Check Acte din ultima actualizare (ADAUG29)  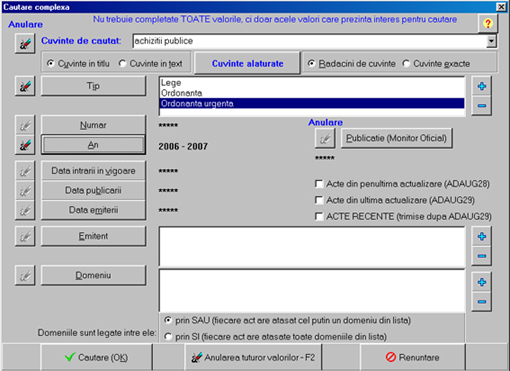pyautogui.click(x=395, y=200)
